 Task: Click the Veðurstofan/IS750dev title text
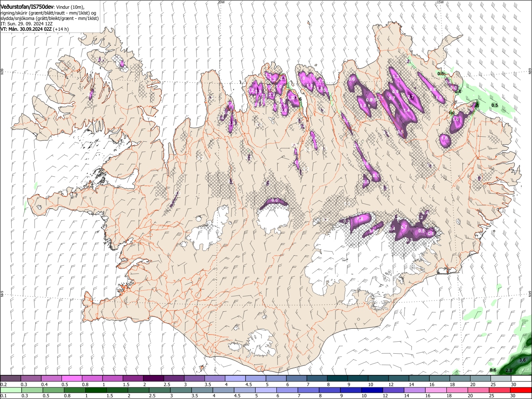[27, 6]
